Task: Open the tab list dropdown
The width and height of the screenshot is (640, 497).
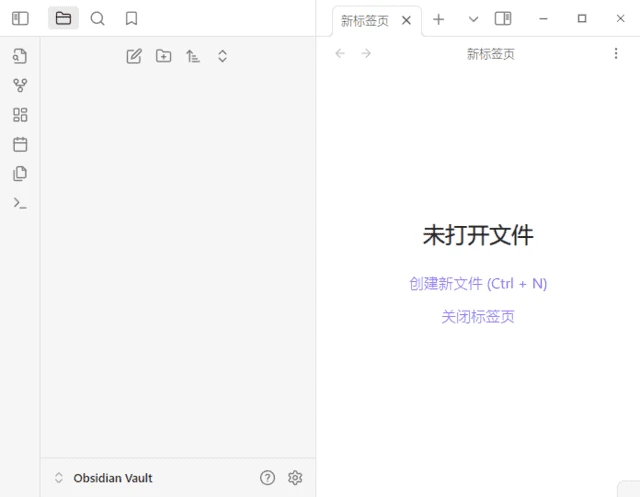Action: coord(473,19)
